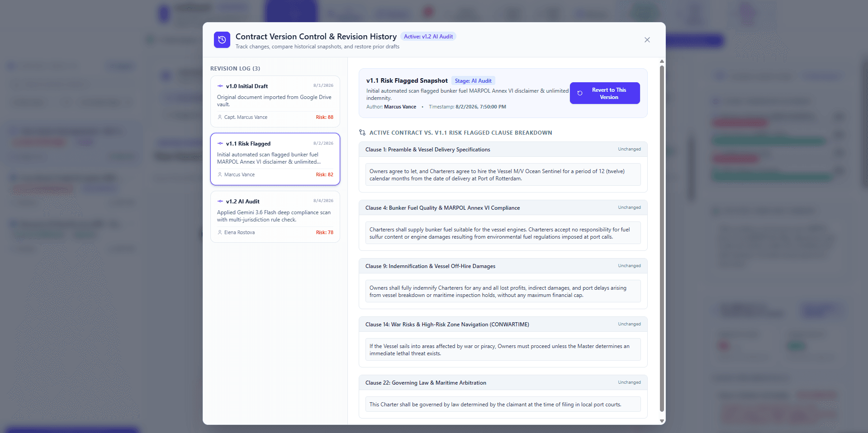Viewport: 868px width, 433px height.
Task: Click Unchanged tag on Clause 22
Action: [629, 382]
